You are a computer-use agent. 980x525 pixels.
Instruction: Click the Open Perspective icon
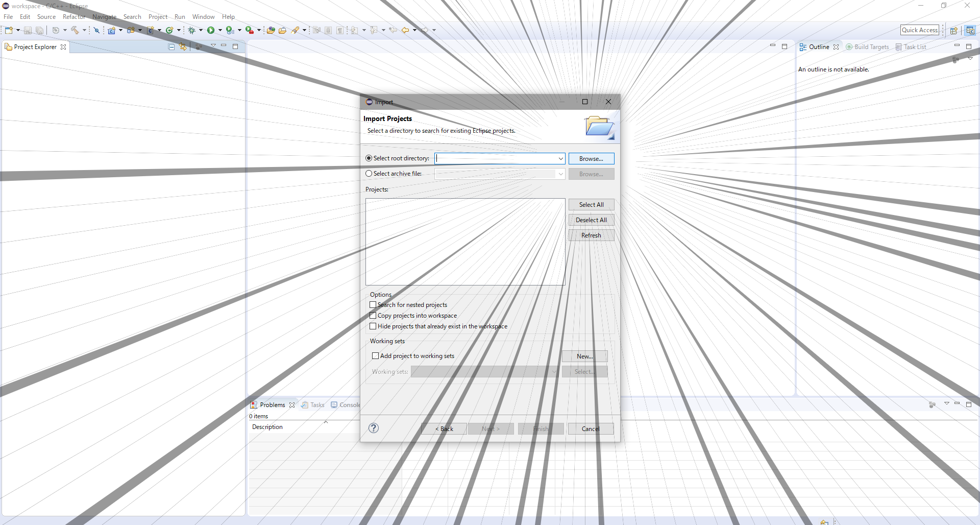(x=953, y=30)
